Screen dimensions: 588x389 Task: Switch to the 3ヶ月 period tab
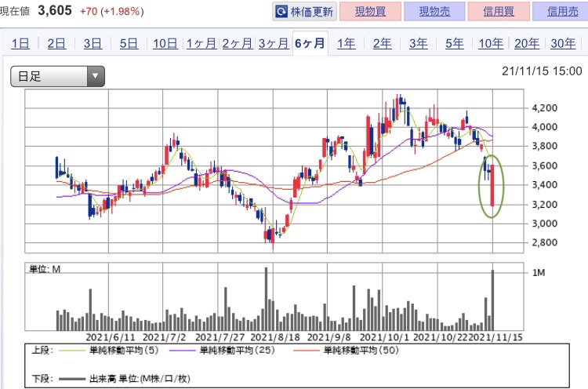[274, 43]
